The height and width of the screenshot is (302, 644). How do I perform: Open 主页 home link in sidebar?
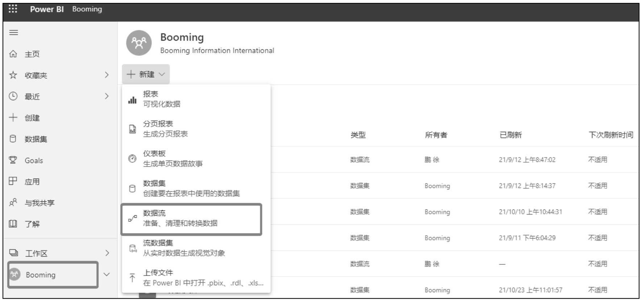(x=32, y=54)
